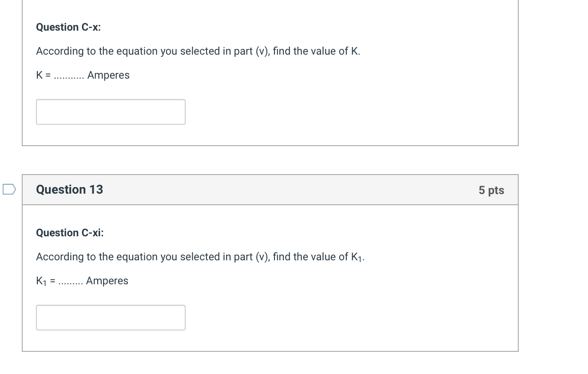Image resolution: width=588 pixels, height=374 pixels.
Task: Click 'part (v)' in Question C-x
Action: 252,51
